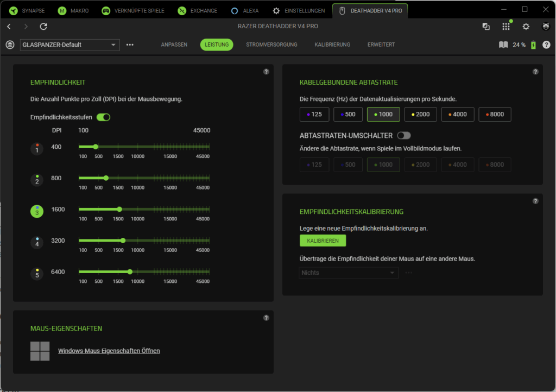Show help for the Empfindlichkeit panel
Screen dimensions: 556x392
coord(266,72)
